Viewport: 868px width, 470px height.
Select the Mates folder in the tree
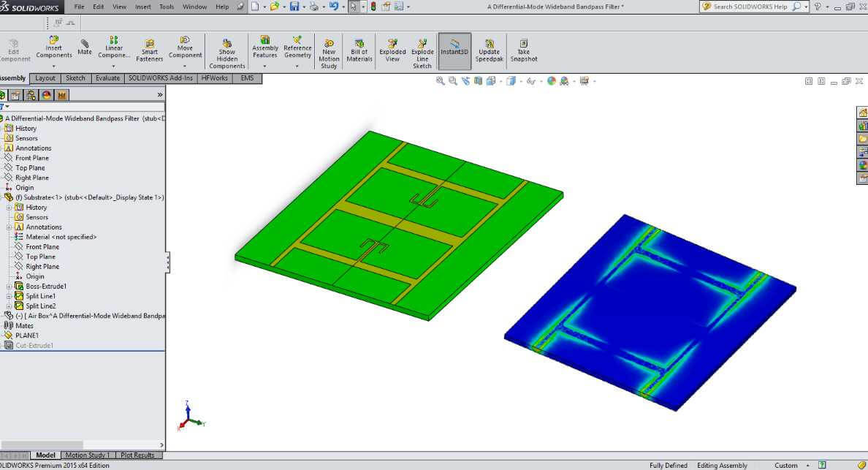coord(24,326)
